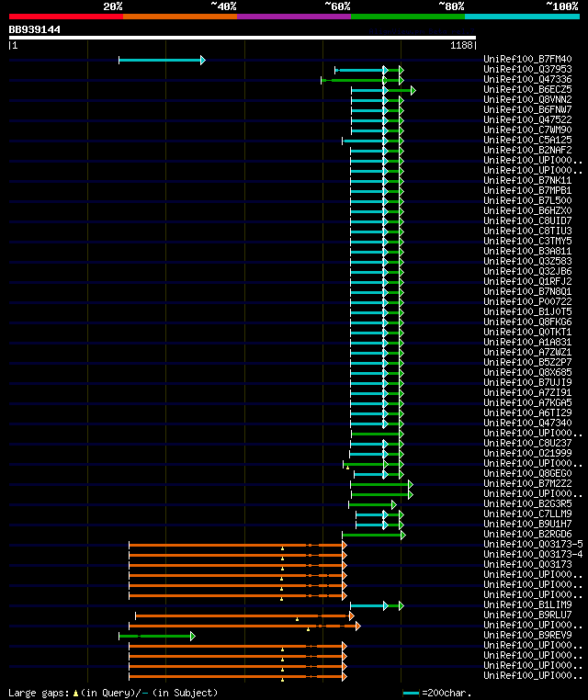This screenshot has height=700, width=588.
Task: Select the UniRef100_Q8VNN2 hit label
Action: [527, 99]
